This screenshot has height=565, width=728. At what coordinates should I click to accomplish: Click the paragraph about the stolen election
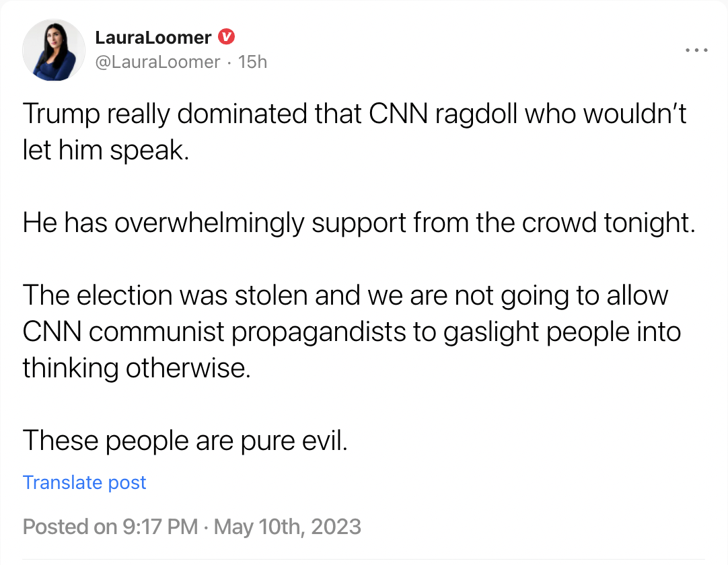[352, 331]
